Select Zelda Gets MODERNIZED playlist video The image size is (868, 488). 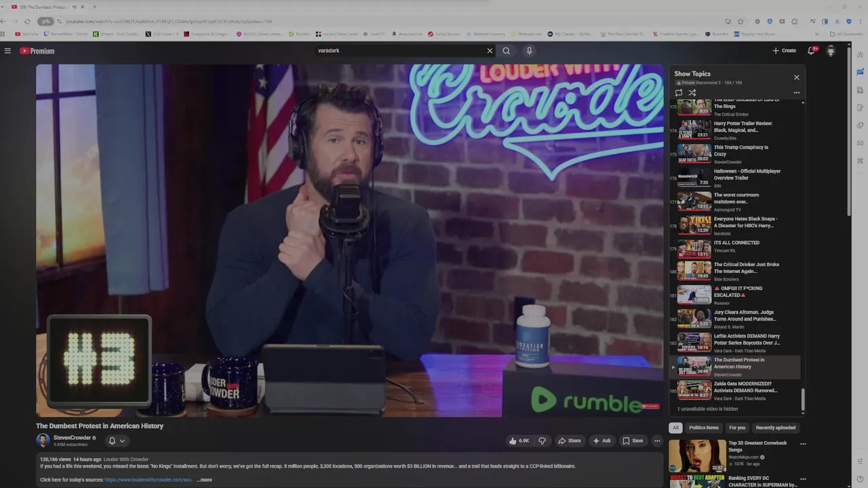pyautogui.click(x=735, y=390)
